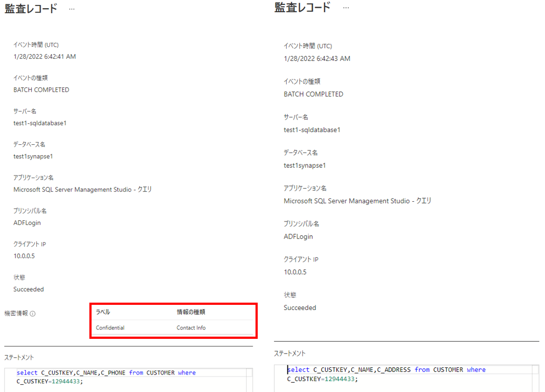Select left database name test1synapse1
Viewport: 545px width, 392px height.
pos(33,156)
